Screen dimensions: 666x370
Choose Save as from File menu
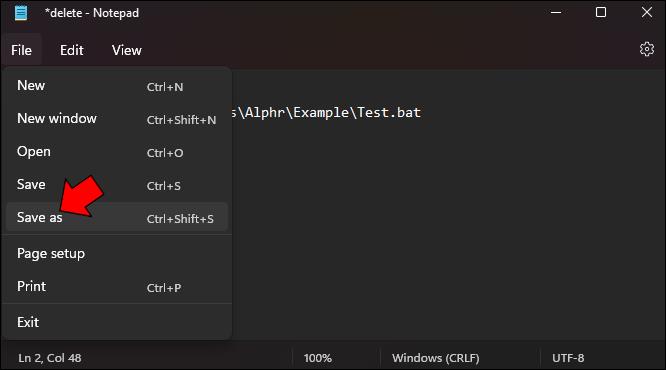point(117,217)
